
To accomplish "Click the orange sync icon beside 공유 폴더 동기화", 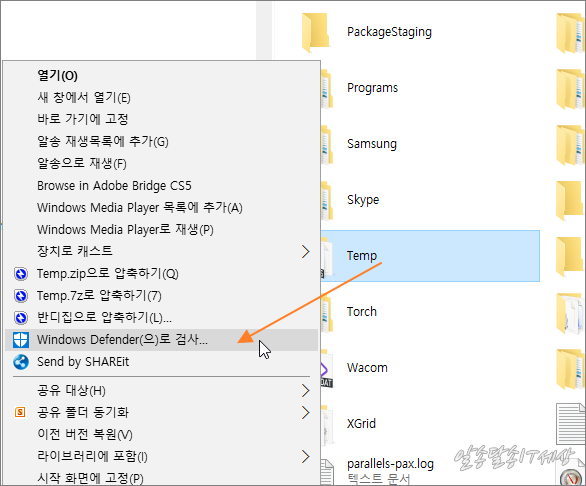I will [x=20, y=412].
